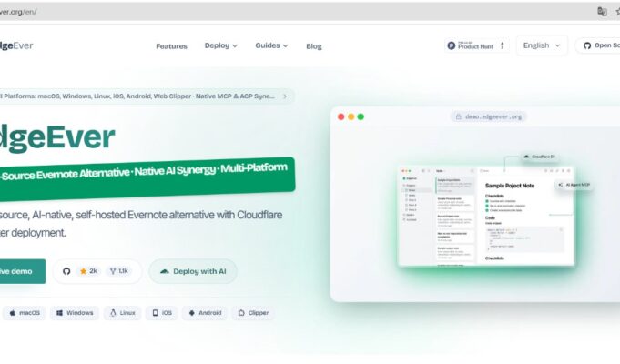Click the Linux penguin icon
620x364 pixels.
pyautogui.click(x=113, y=313)
